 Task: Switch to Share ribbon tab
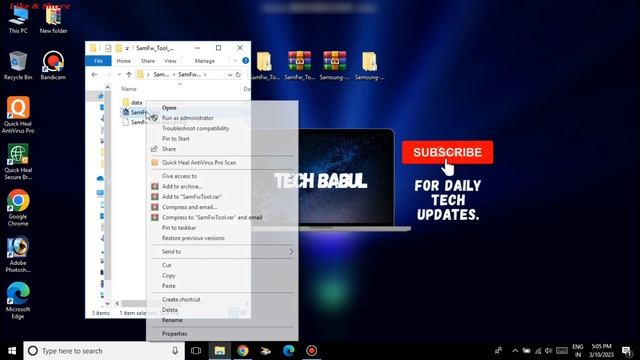[x=148, y=61]
